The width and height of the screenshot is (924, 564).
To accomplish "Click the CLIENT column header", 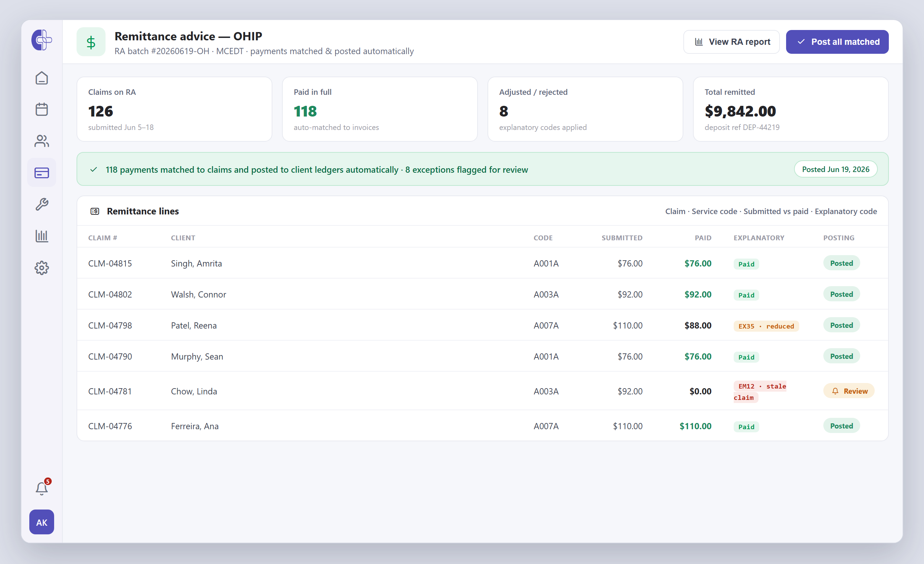I will (x=183, y=238).
